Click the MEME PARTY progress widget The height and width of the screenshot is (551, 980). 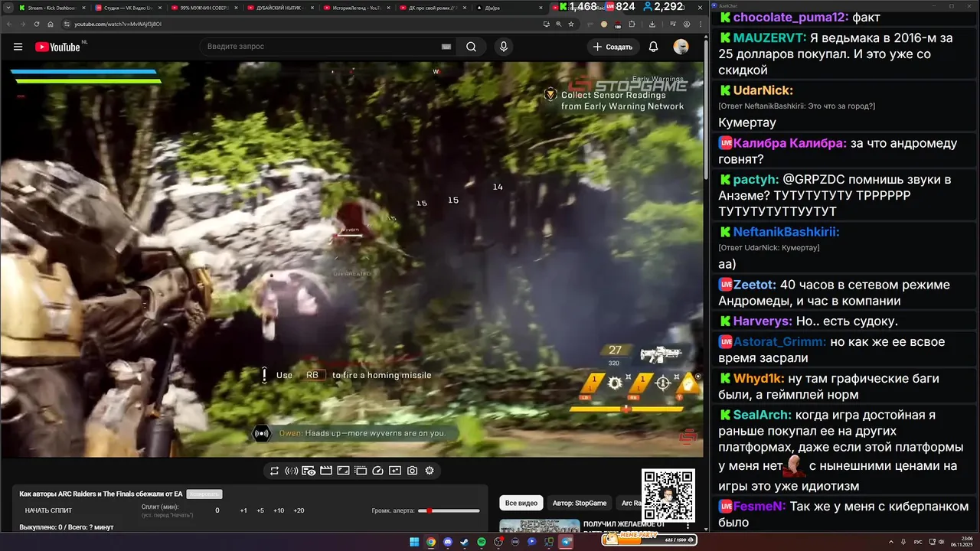coord(649,539)
